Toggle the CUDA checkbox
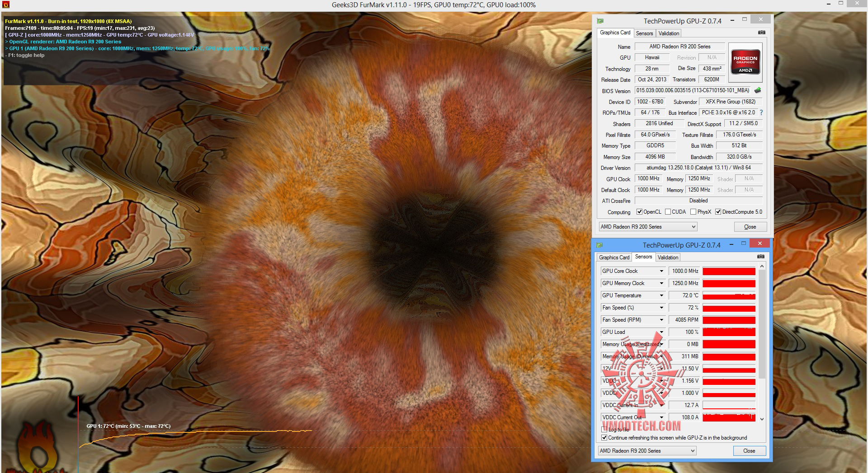This screenshot has height=473, width=868. pos(668,212)
